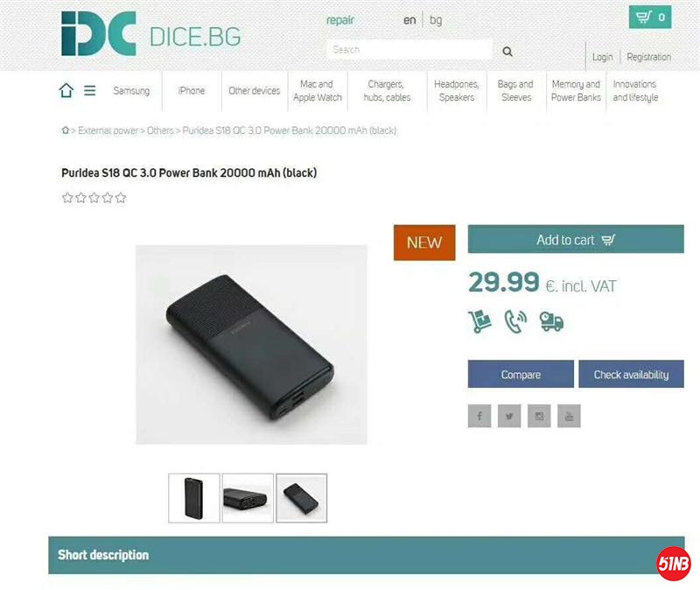Click the Check availability button
The height and width of the screenshot is (590, 700).
click(x=631, y=374)
